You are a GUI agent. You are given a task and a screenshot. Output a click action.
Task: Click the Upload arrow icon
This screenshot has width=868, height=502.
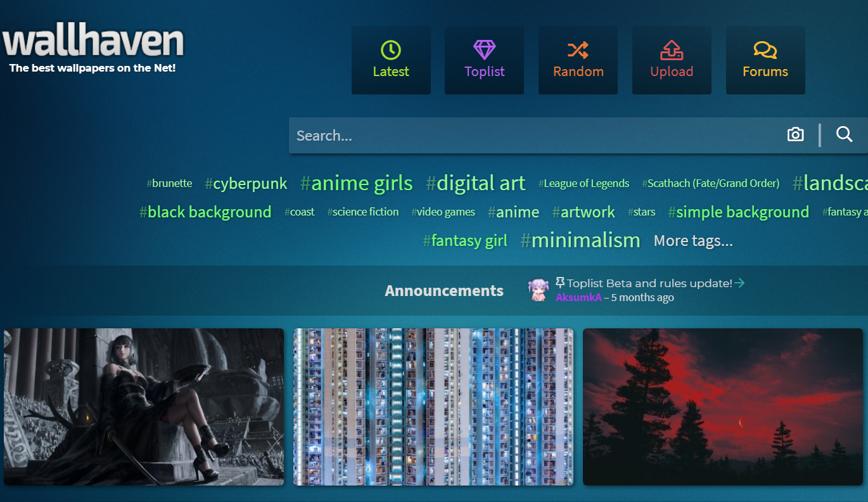[x=672, y=50]
